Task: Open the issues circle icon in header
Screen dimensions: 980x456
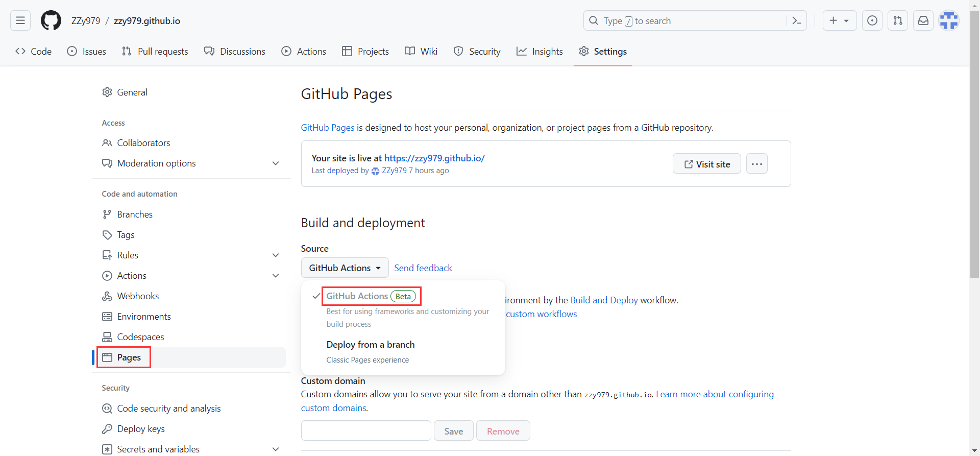Action: coord(872,20)
